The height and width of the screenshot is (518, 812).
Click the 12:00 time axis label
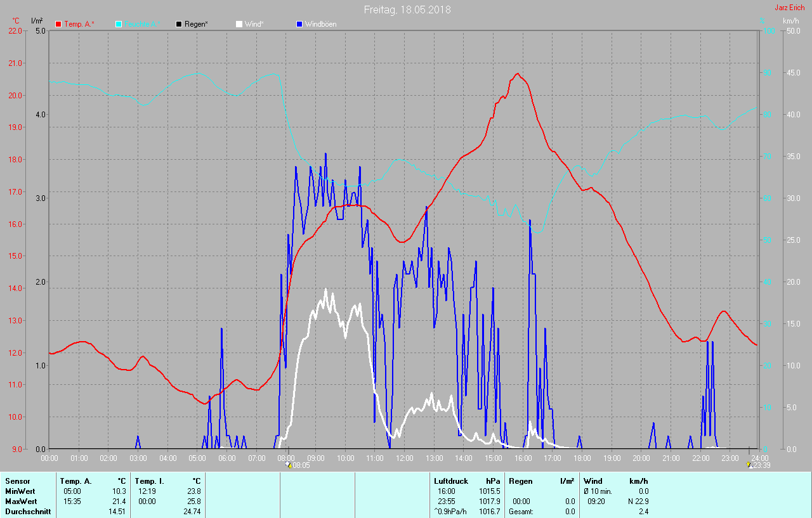404,458
